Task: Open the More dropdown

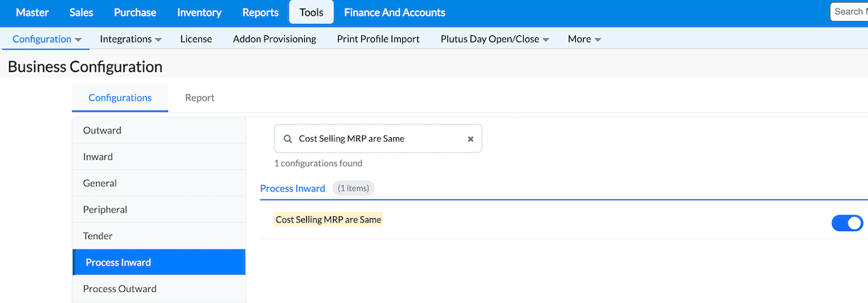Action: (x=584, y=40)
